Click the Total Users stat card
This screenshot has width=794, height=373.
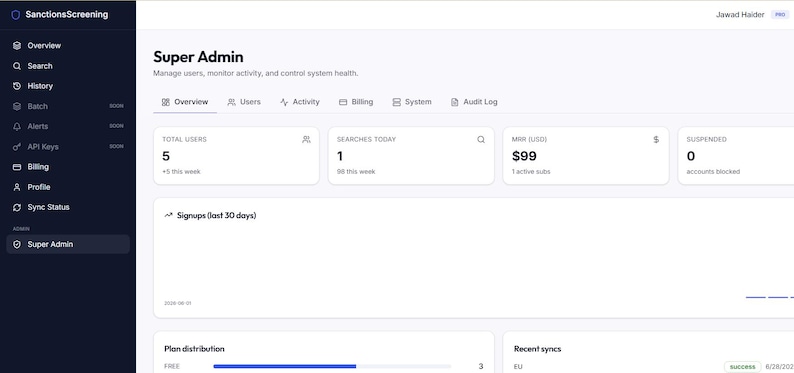pos(236,156)
